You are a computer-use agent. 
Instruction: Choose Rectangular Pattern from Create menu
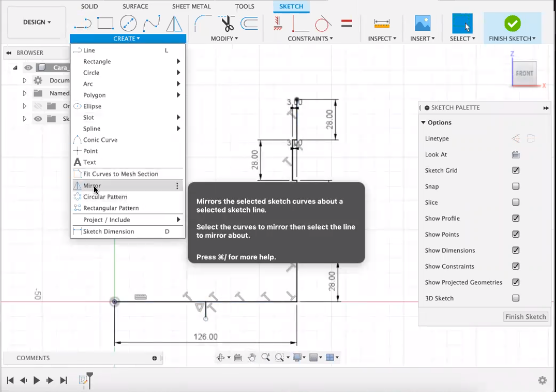click(x=128, y=208)
